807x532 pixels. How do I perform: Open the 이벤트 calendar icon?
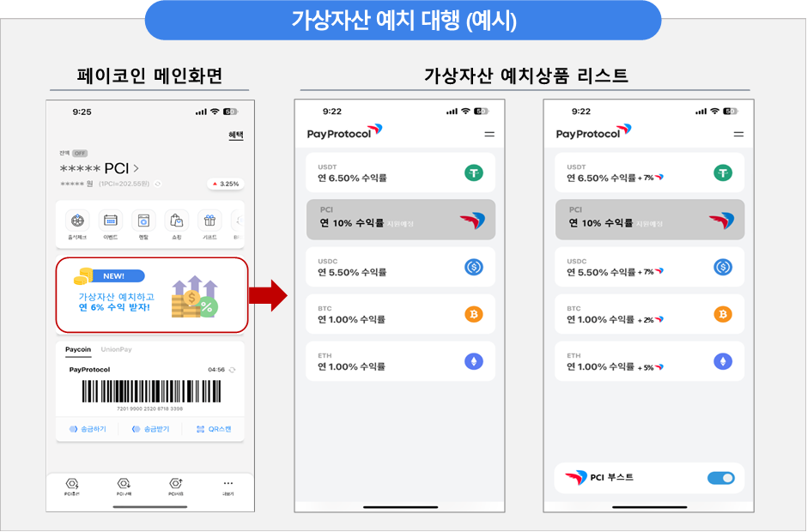[x=110, y=221]
